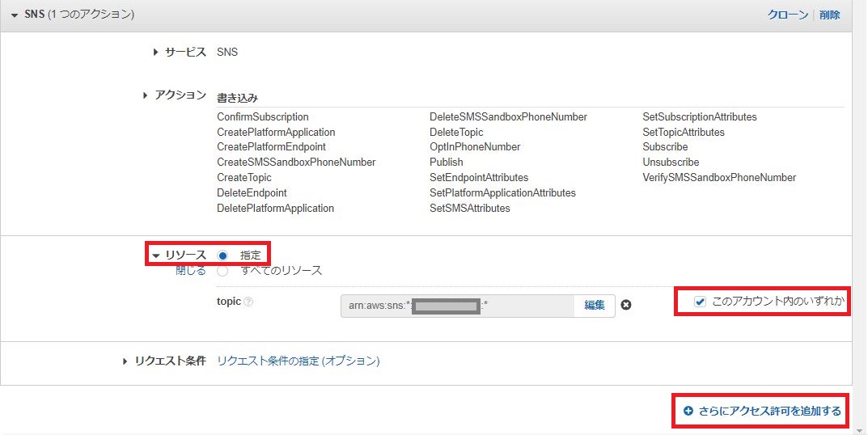
Task: Click the SetSubscriptionAttributes action text
Action: [700, 116]
